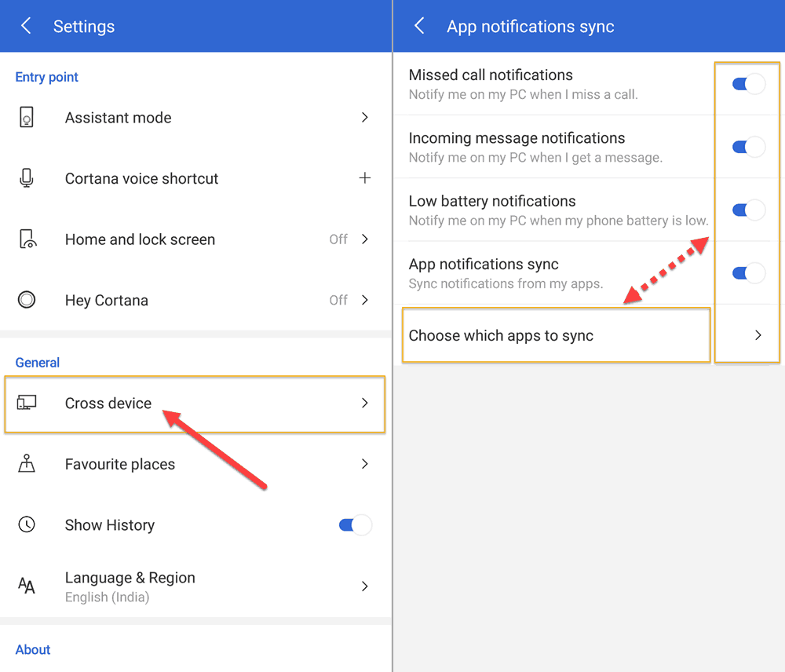Switch off App notifications sync toggle
785x672 pixels.
(748, 273)
